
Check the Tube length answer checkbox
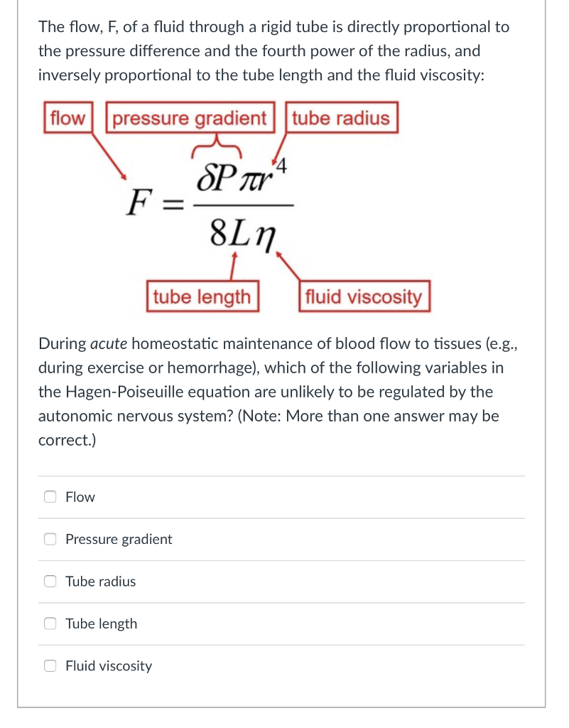(x=50, y=623)
